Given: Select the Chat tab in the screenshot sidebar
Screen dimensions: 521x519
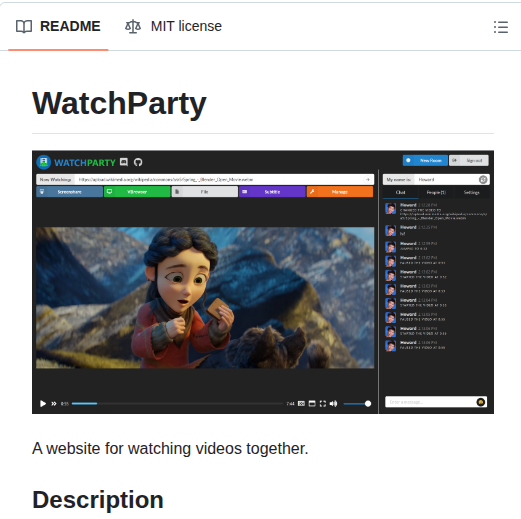Looking at the screenshot, I should 400,192.
